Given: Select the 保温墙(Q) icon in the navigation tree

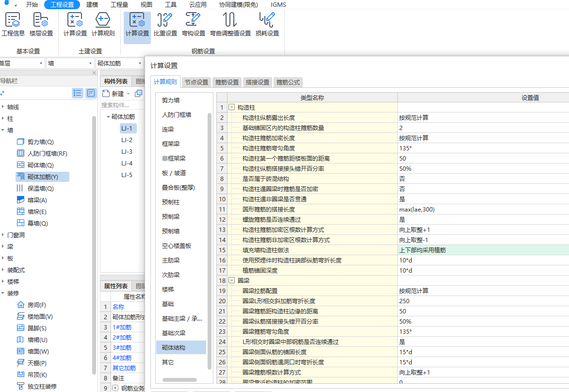Looking at the screenshot, I should tap(21, 188).
